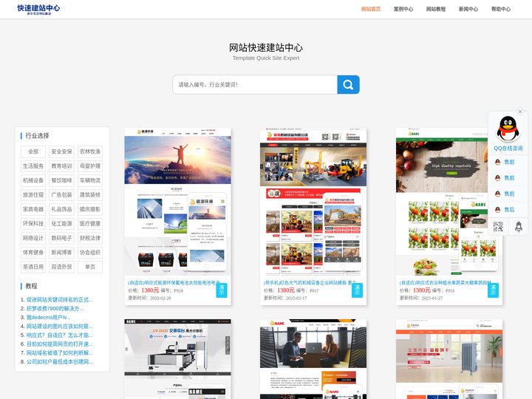Open tutorial 致dedecms用户lv...

[49, 317]
